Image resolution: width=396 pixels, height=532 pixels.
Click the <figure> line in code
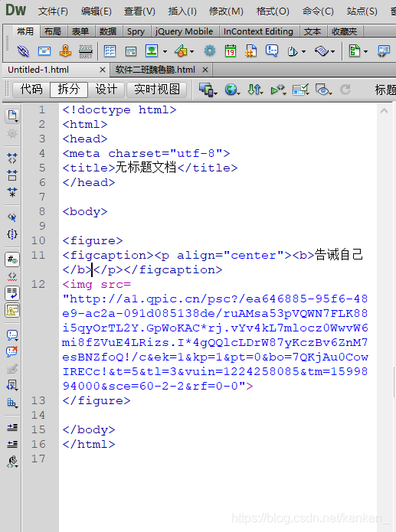[x=93, y=240]
